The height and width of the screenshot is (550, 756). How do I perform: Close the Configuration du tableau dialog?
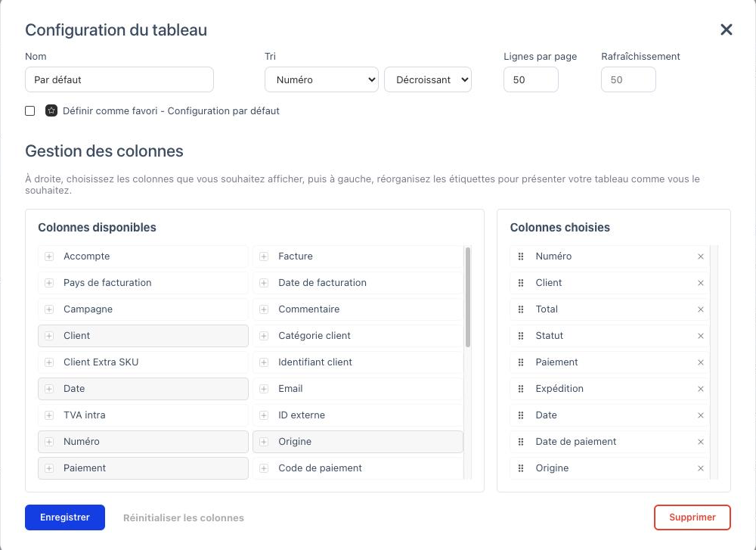click(x=726, y=30)
